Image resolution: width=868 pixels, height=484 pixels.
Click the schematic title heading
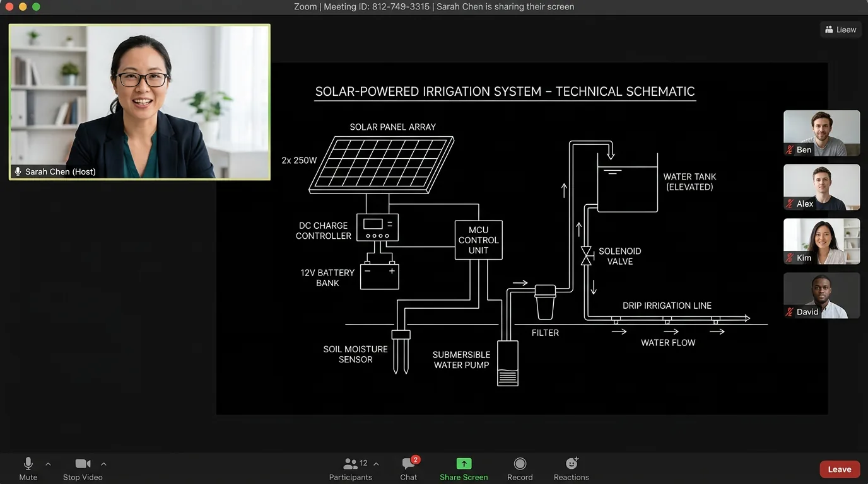505,91
